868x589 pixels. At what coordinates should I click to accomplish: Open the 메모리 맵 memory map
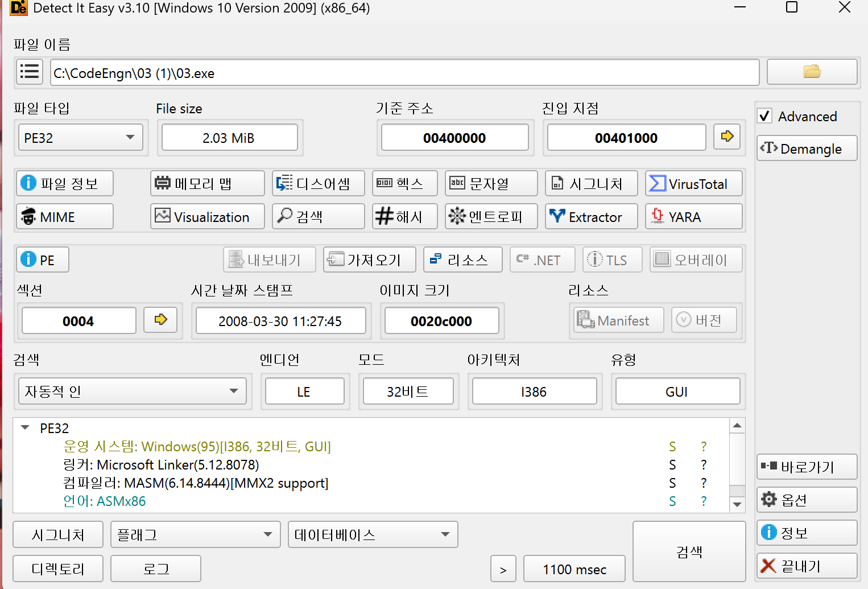pyautogui.click(x=208, y=183)
